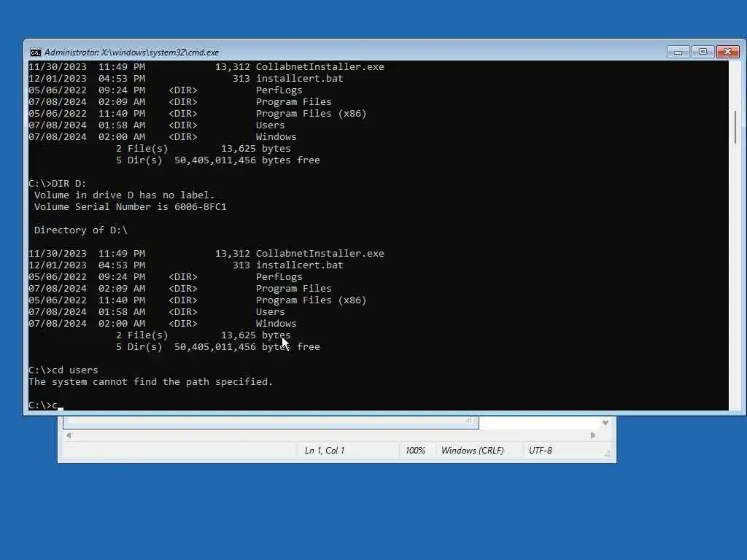Click Notepad horizontal scrollbar left arrow
Screen dimensions: 747x560
tap(69, 435)
